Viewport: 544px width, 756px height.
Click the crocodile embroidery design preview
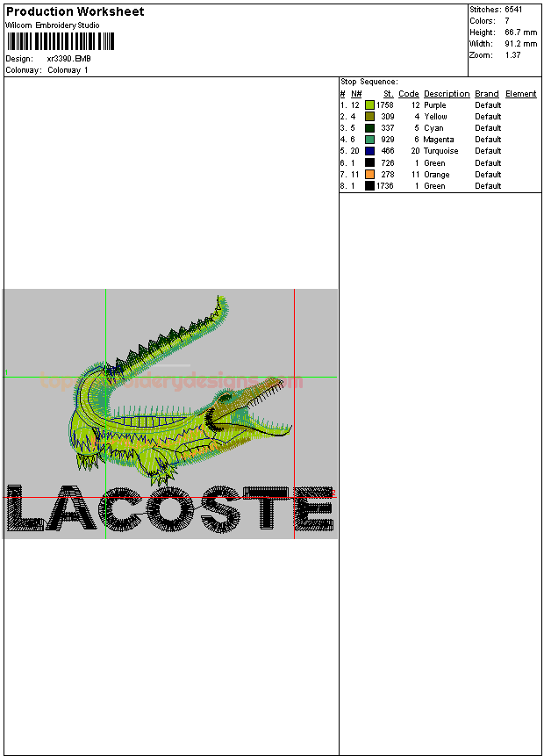180,391
